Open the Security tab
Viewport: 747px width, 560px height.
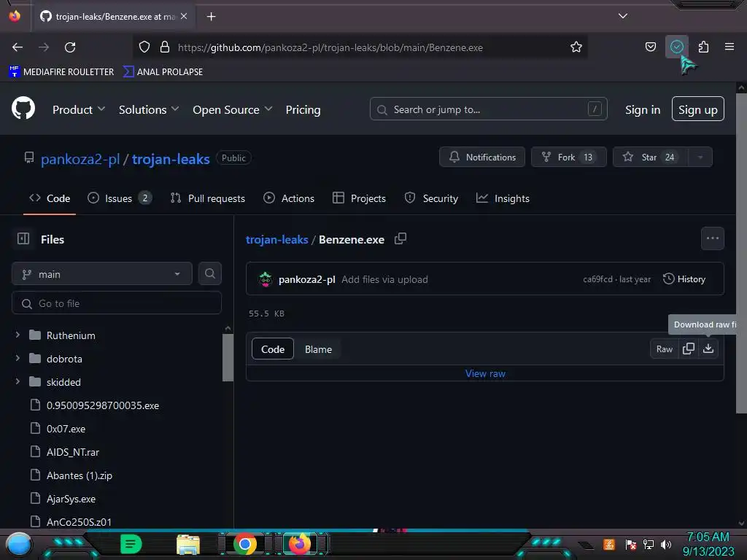coord(430,198)
